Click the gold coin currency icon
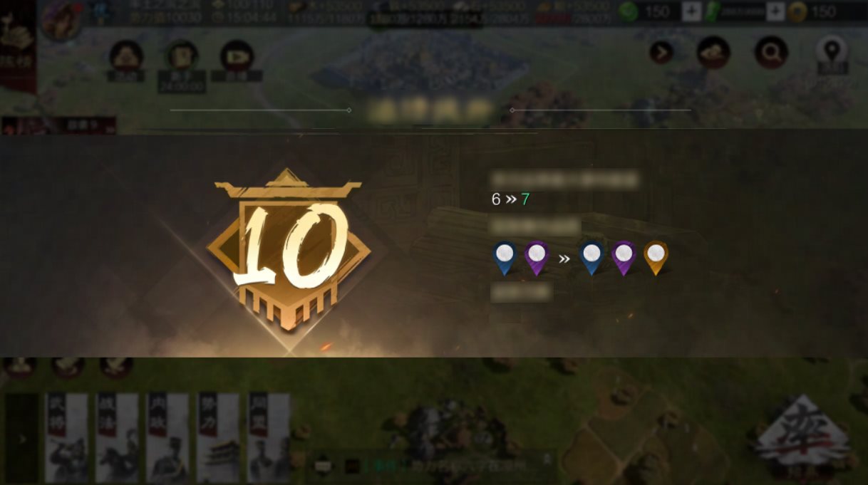This screenshot has height=485, width=868. tap(797, 11)
